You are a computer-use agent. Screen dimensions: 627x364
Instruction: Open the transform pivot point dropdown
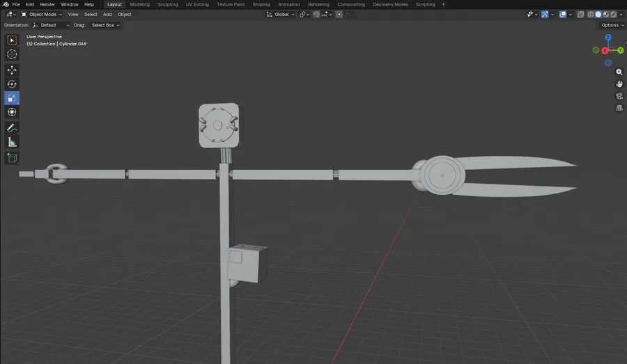tap(304, 15)
